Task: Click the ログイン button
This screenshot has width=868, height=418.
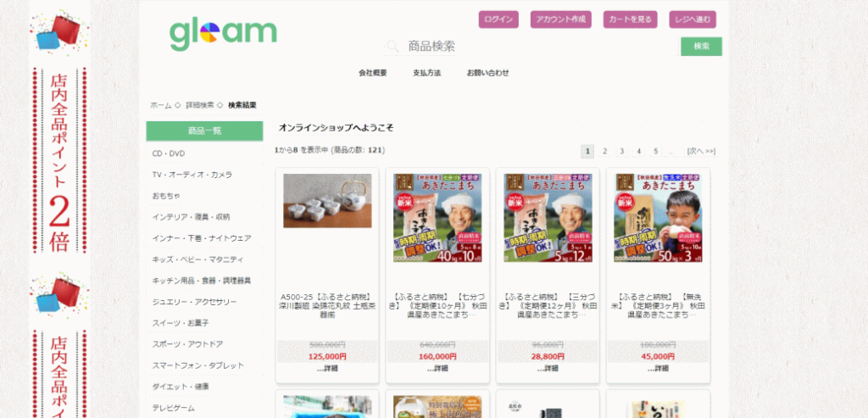Action: click(498, 20)
